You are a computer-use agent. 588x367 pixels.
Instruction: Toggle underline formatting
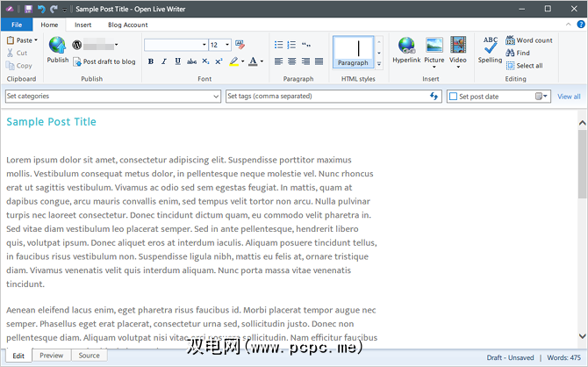(x=178, y=61)
